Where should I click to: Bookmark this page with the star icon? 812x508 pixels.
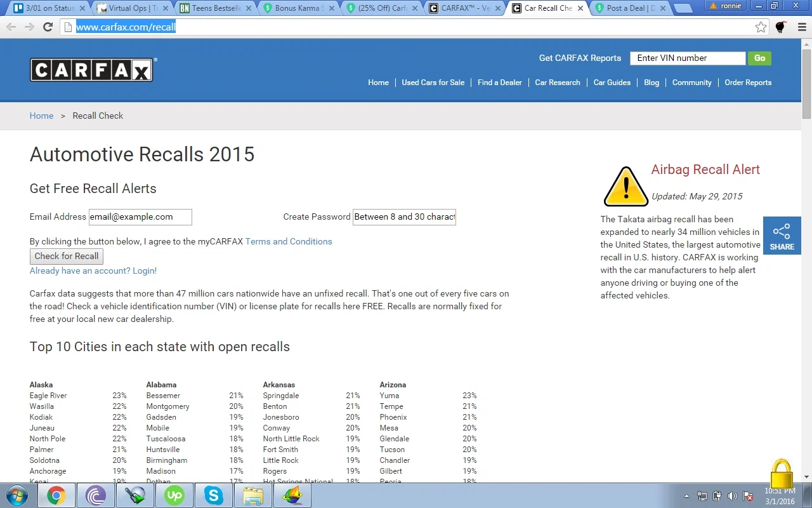[761, 27]
